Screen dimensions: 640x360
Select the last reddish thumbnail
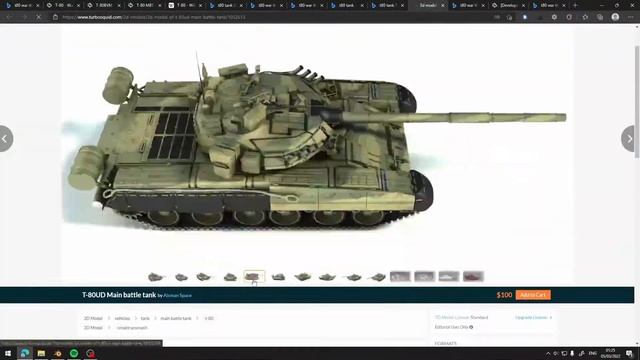click(473, 276)
